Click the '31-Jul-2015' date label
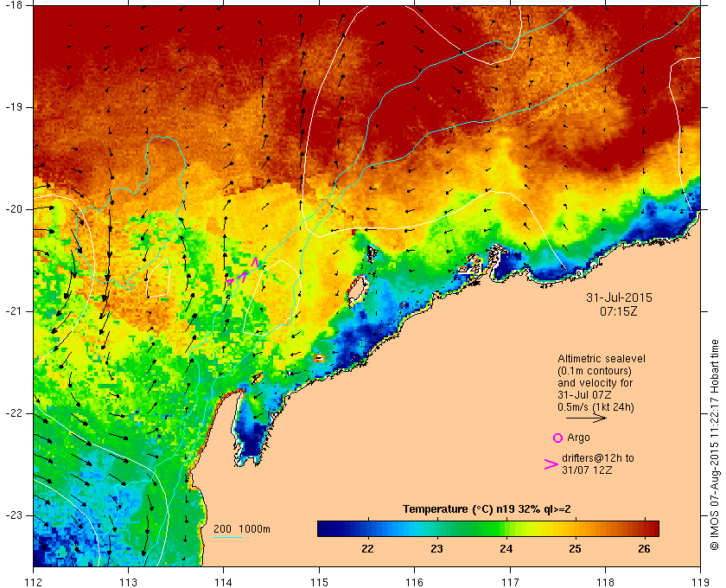This screenshot has width=726, height=588. point(619,297)
